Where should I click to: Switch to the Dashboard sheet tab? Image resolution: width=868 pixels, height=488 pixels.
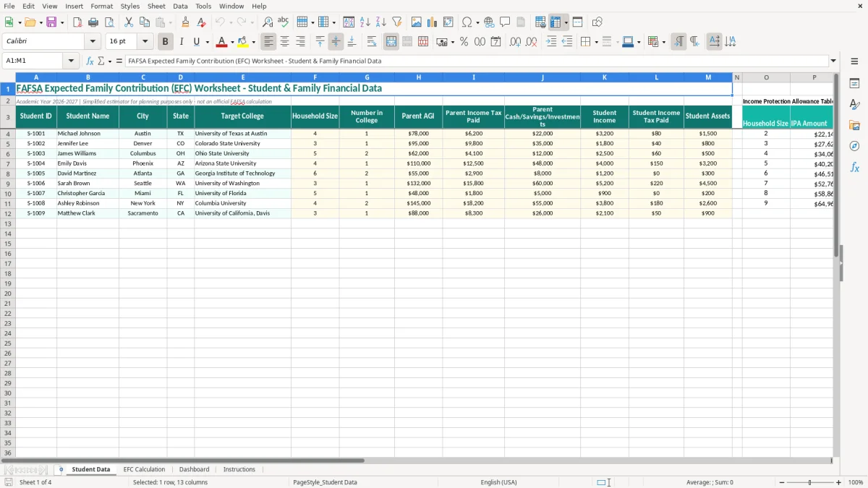click(195, 469)
